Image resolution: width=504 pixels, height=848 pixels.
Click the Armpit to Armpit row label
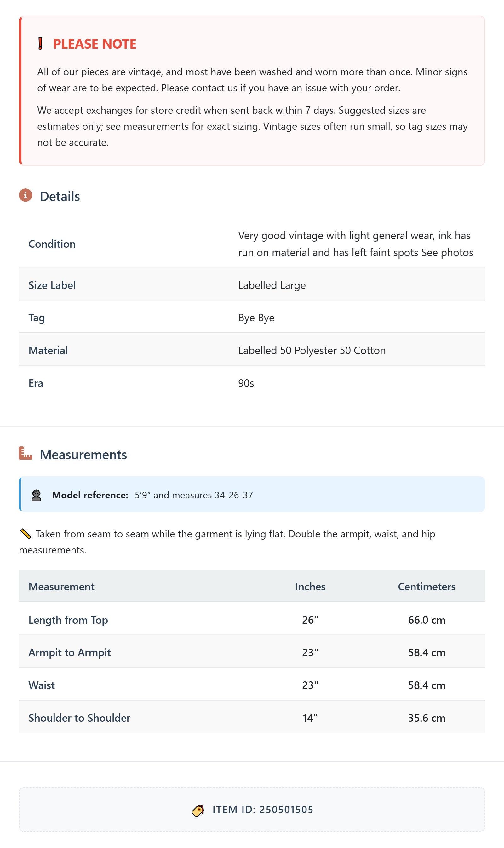click(x=70, y=652)
